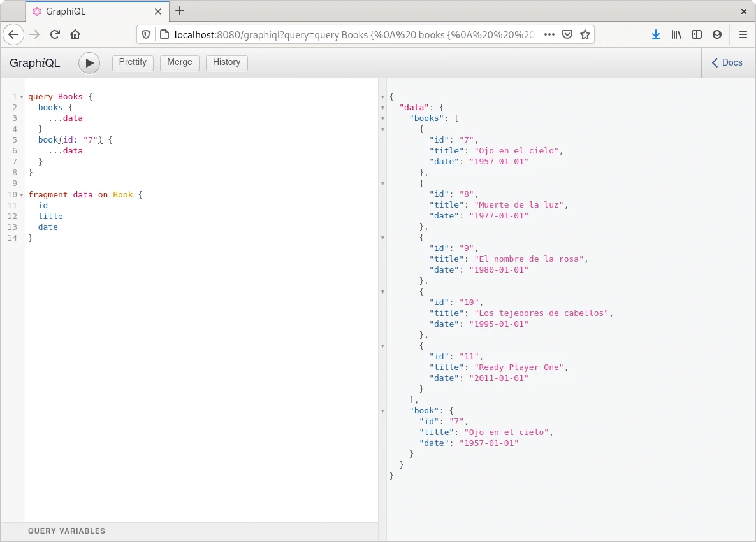This screenshot has width=756, height=542.
Task: Go to the browser home page icon
Action: coord(75,34)
